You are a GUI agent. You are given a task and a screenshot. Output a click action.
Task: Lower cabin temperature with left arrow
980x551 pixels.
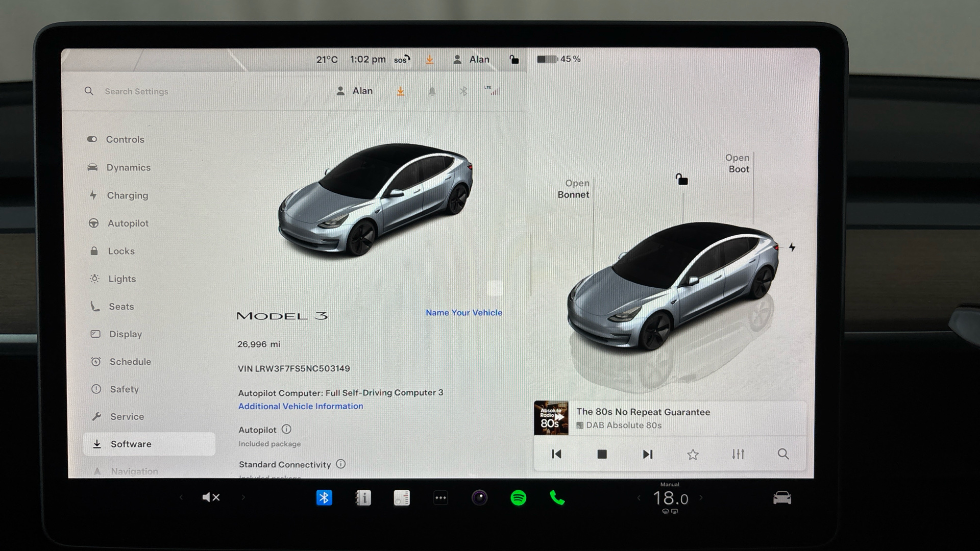[639, 498]
